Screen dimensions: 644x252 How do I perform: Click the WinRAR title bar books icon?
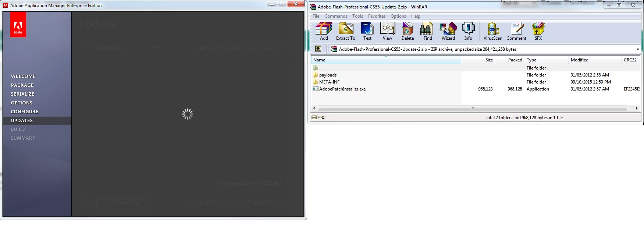(313, 7)
